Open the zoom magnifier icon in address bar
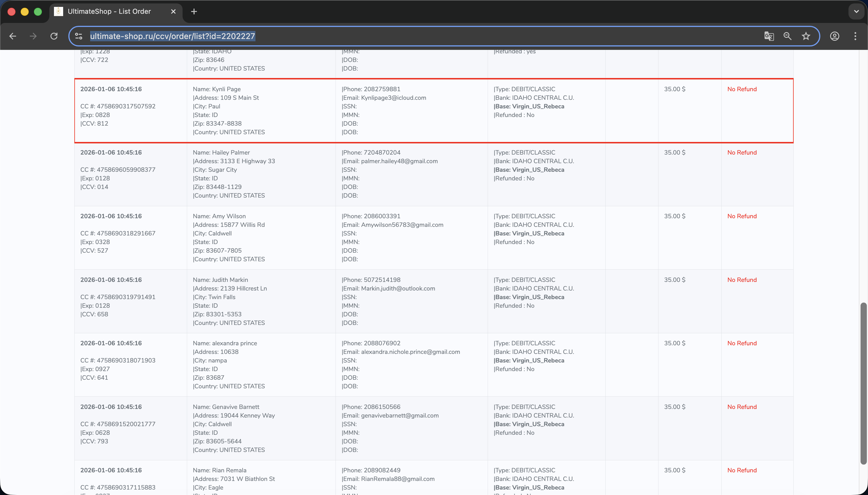 [x=787, y=36]
